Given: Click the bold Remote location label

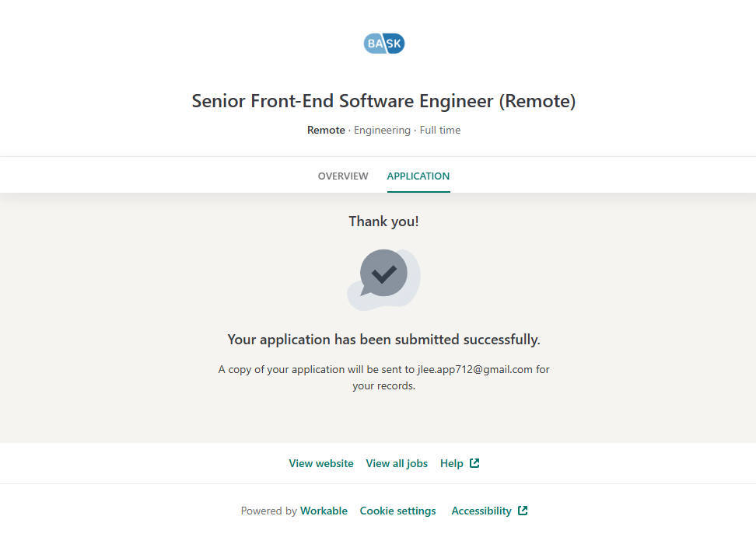Looking at the screenshot, I should pos(326,131).
